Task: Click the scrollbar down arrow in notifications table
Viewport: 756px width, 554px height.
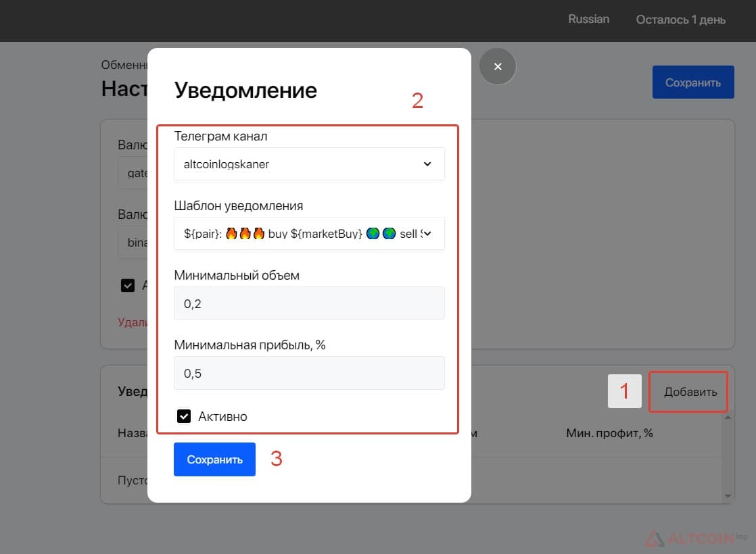Action: [x=728, y=496]
